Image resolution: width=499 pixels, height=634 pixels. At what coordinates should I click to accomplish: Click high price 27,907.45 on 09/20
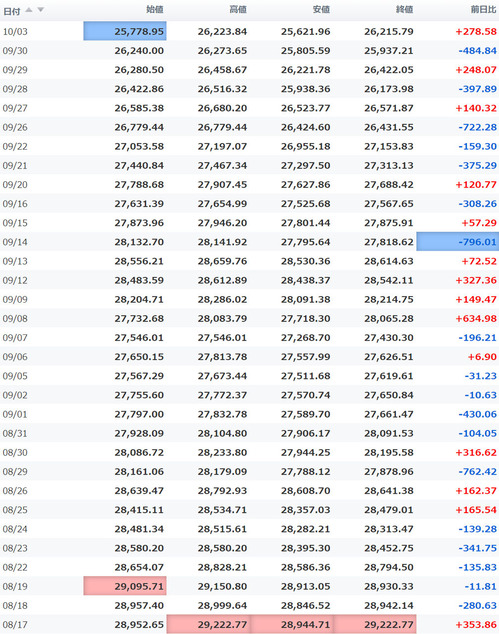[222, 184]
